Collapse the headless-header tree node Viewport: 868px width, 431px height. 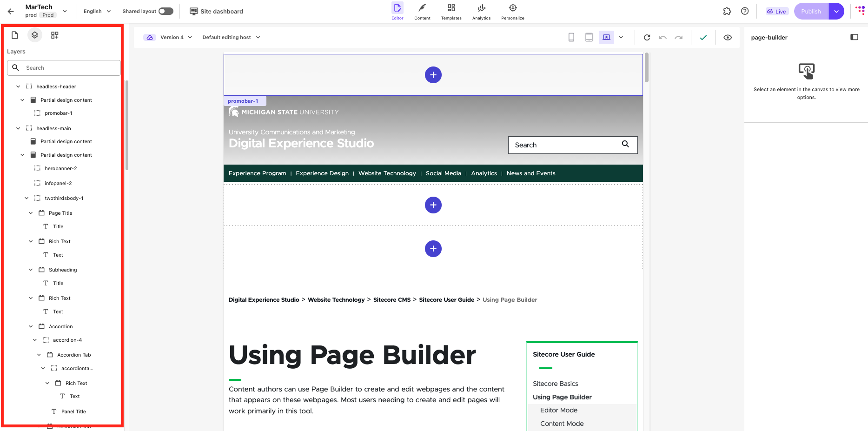18,86
